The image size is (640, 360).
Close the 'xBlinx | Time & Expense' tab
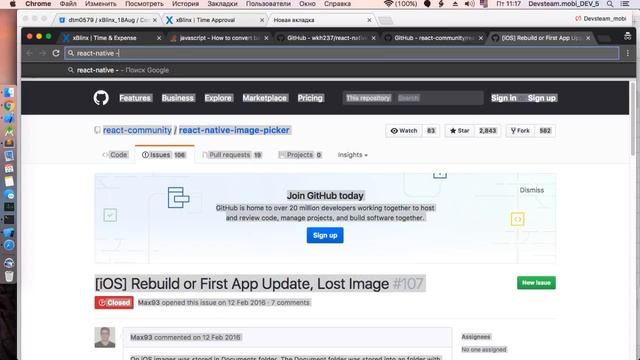tap(159, 38)
